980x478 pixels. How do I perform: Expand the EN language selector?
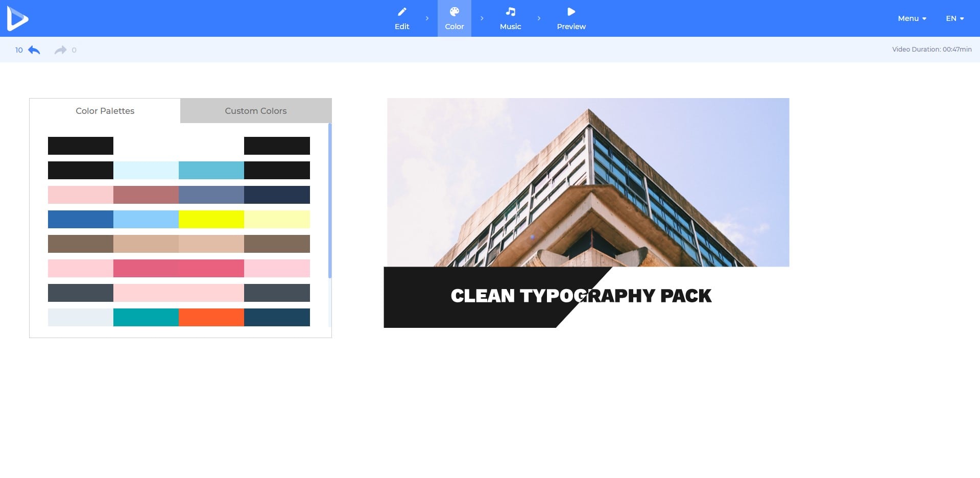point(954,18)
